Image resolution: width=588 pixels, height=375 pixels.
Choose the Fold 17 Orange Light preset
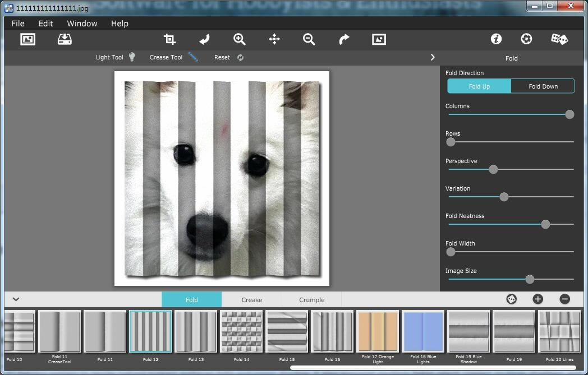378,332
